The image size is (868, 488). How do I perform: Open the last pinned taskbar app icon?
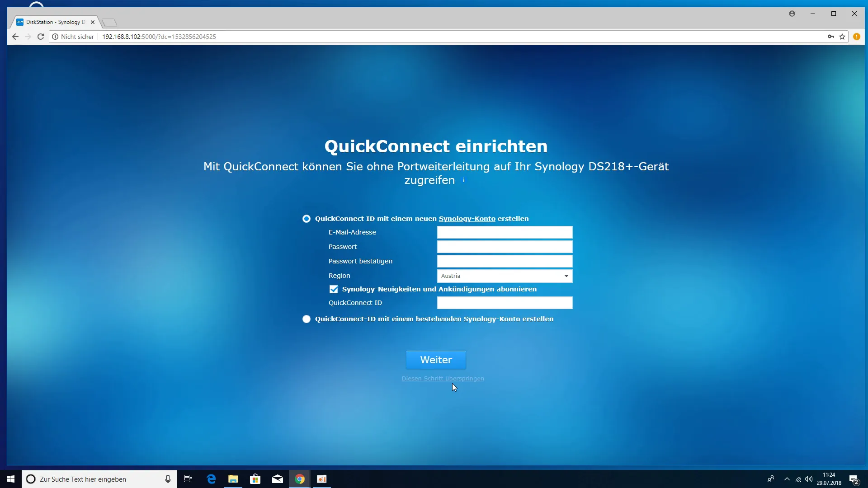pos(322,479)
